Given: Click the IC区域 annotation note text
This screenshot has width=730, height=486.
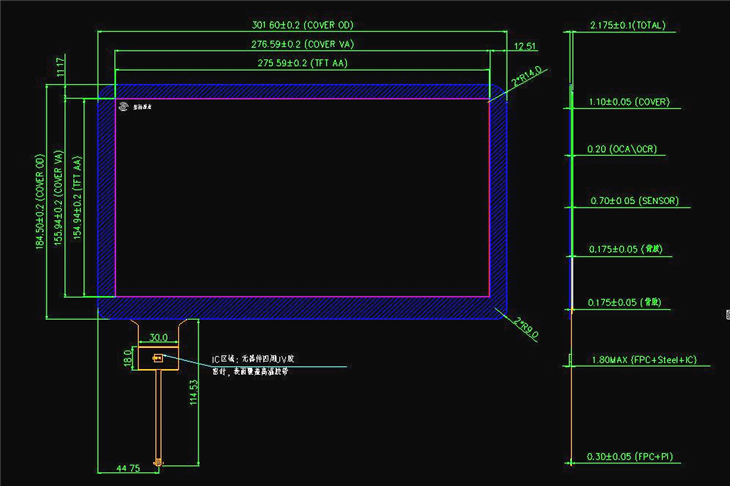Looking at the screenshot, I should click(x=253, y=365).
